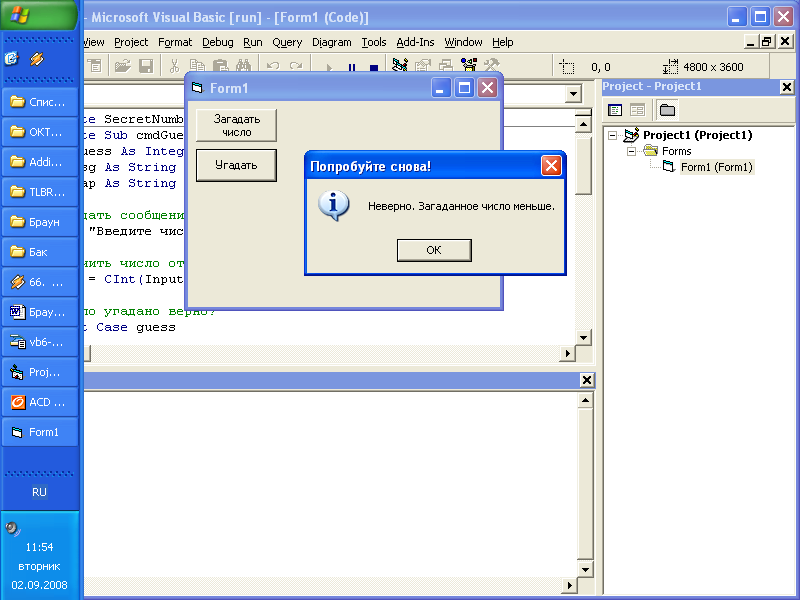Collapse the Project1 (Project1) tree node
Screen dimensions: 800x600
[612, 135]
